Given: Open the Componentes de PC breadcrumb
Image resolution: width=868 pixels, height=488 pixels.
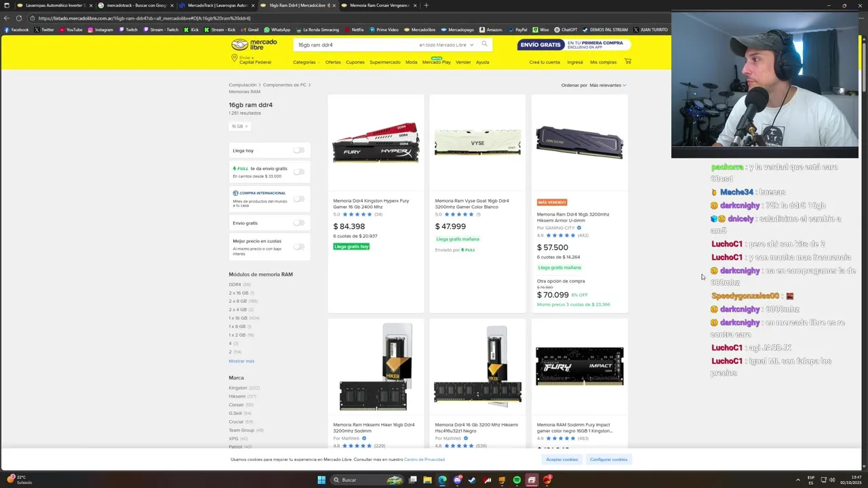Looking at the screenshot, I should coord(285,85).
